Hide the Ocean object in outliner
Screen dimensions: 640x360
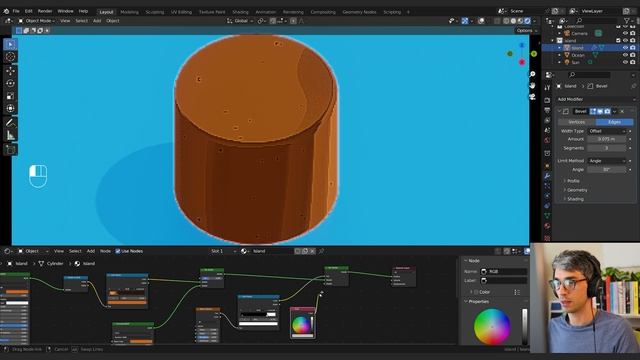pyautogui.click(x=625, y=55)
